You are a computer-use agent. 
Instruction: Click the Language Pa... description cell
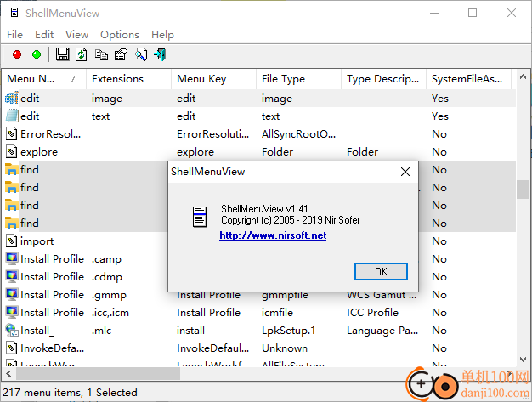point(382,330)
